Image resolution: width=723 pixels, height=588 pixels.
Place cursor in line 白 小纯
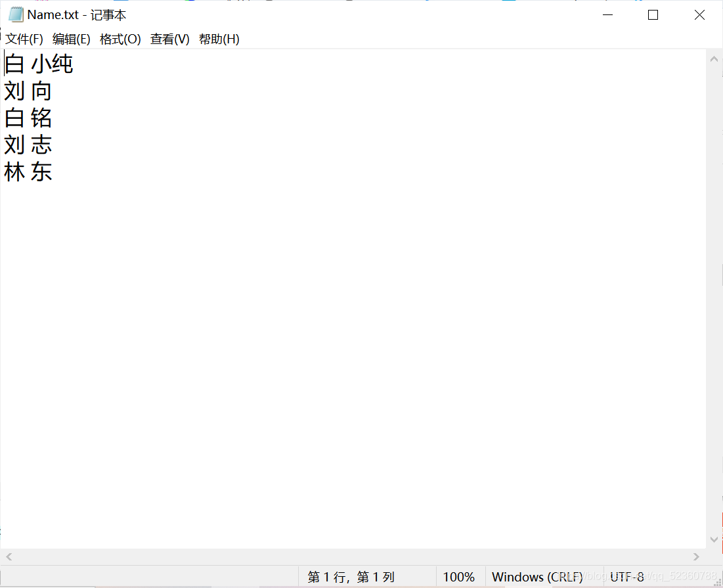pos(39,64)
